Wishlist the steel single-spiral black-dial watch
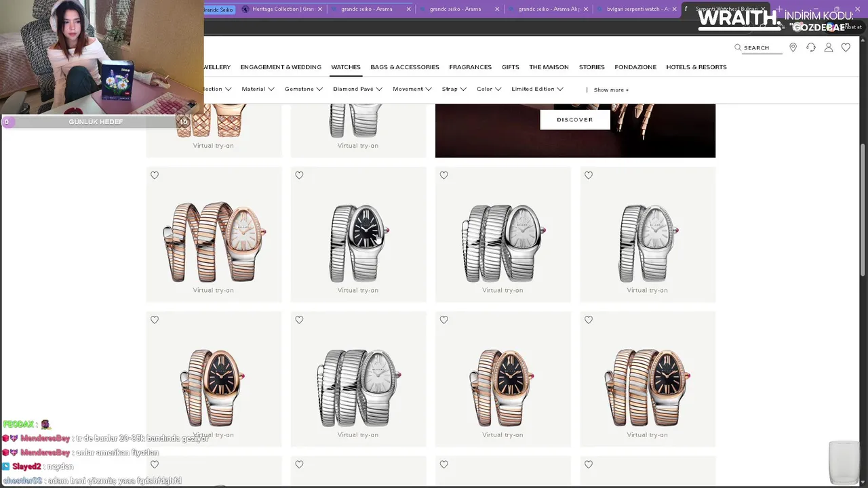Image resolution: width=868 pixels, height=488 pixels. 299,176
